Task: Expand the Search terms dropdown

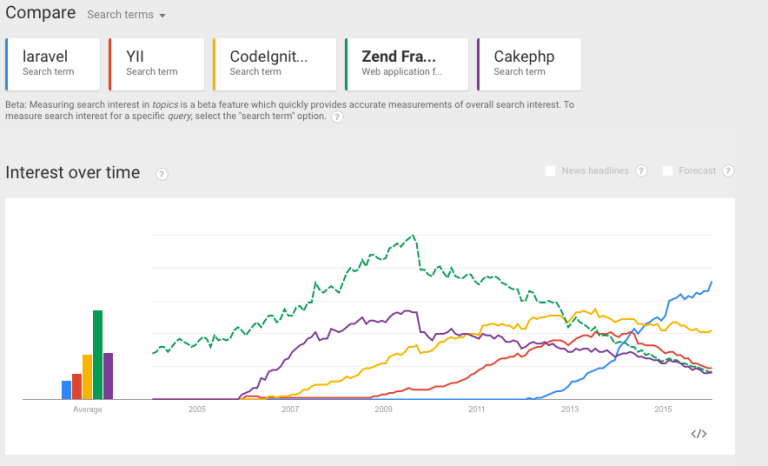Action: click(126, 15)
